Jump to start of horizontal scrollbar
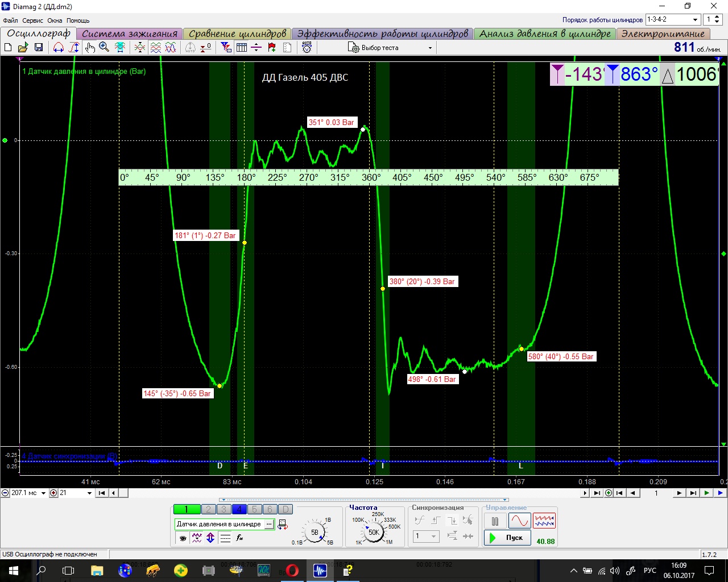The image size is (728, 582). click(x=102, y=493)
